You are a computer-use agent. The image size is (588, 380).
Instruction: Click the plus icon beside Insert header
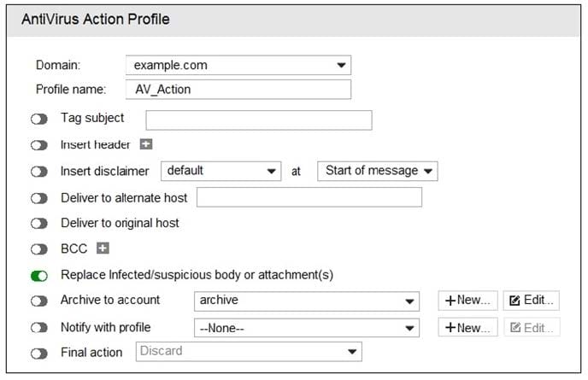coord(146,144)
